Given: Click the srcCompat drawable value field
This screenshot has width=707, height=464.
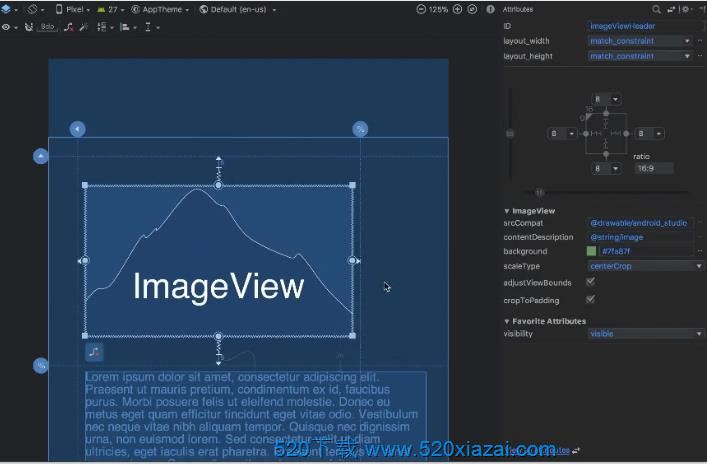Looking at the screenshot, I should click(x=640, y=223).
